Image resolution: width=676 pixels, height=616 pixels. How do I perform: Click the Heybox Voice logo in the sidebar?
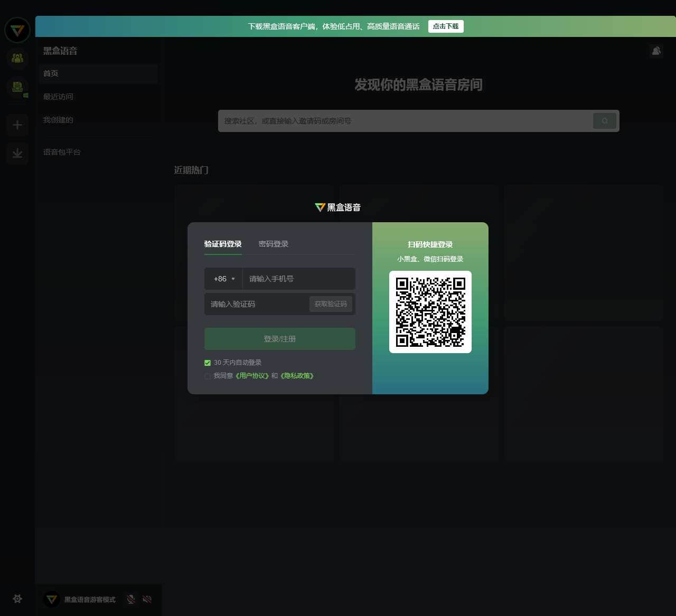tap(17, 30)
